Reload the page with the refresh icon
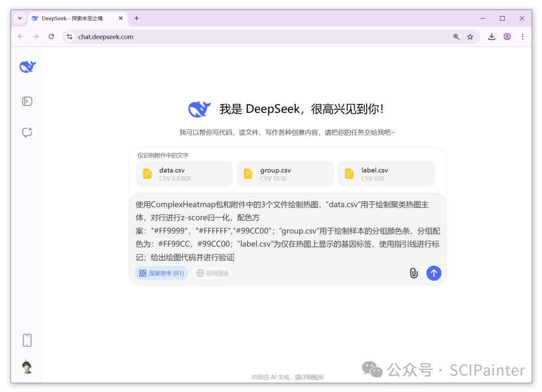Image resolution: width=542 pixels, height=392 pixels. click(x=51, y=37)
